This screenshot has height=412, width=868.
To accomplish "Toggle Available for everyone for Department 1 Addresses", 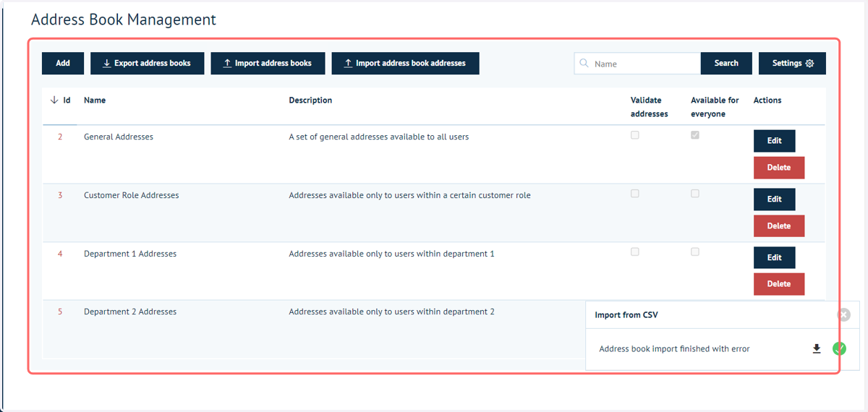I will (x=695, y=252).
